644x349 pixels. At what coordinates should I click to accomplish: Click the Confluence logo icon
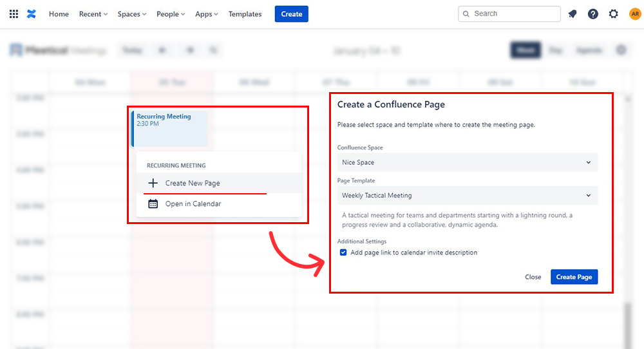(x=31, y=14)
